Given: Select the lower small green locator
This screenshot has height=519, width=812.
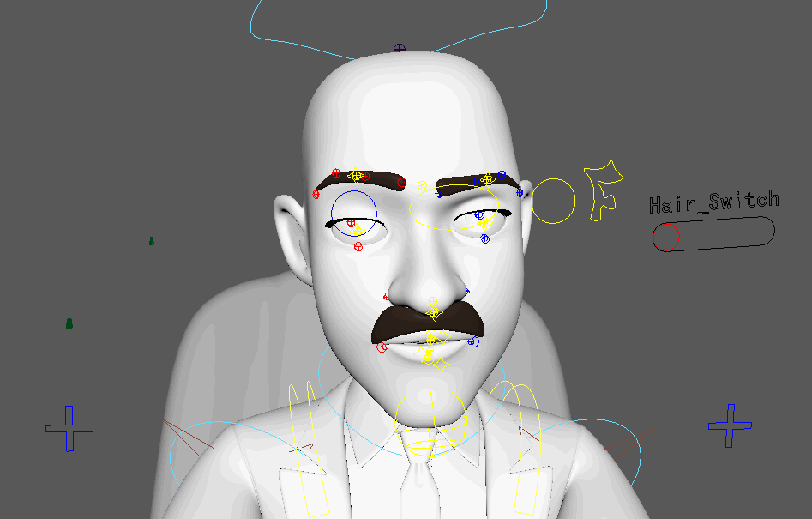Looking at the screenshot, I should click(69, 323).
